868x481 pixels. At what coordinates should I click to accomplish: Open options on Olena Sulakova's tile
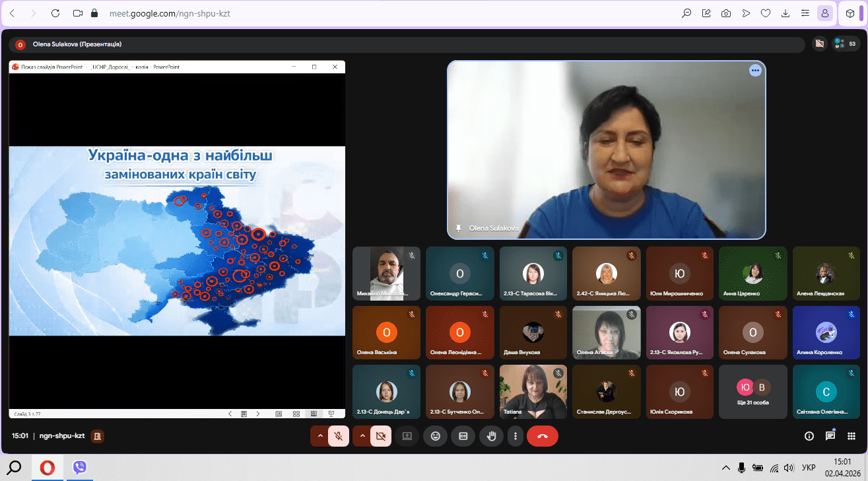(x=755, y=71)
